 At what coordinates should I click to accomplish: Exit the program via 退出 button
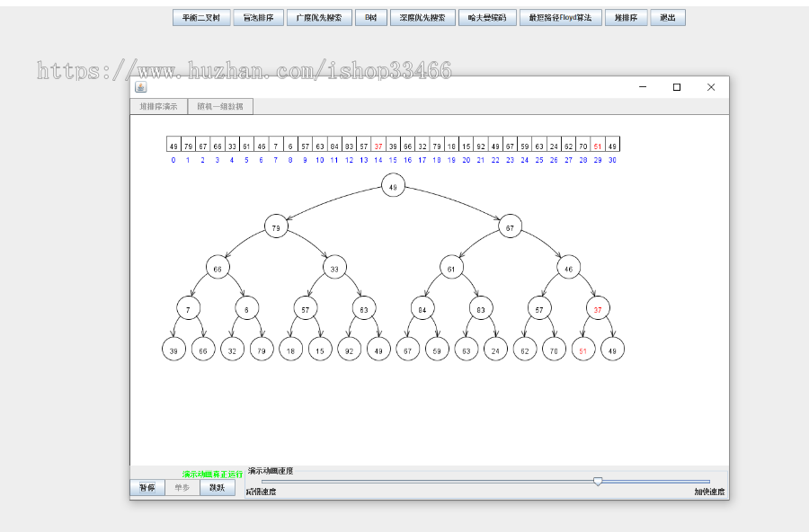(x=667, y=17)
